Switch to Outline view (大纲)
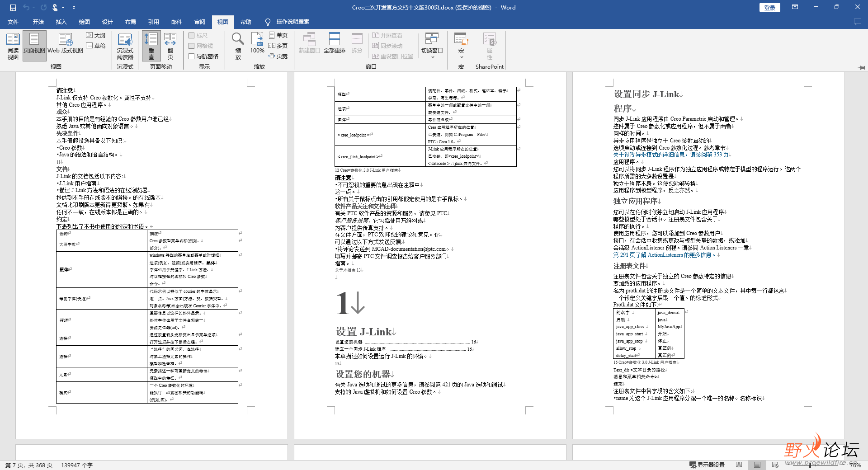 click(x=96, y=35)
